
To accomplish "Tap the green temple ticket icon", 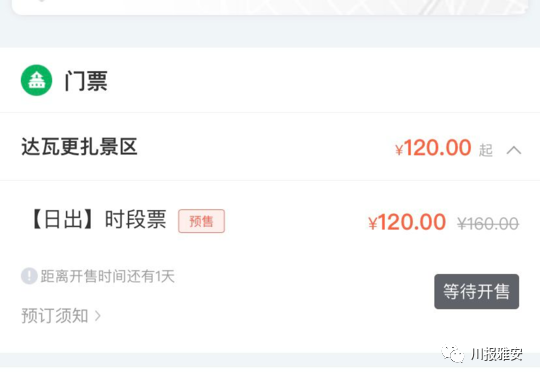I will pos(37,80).
